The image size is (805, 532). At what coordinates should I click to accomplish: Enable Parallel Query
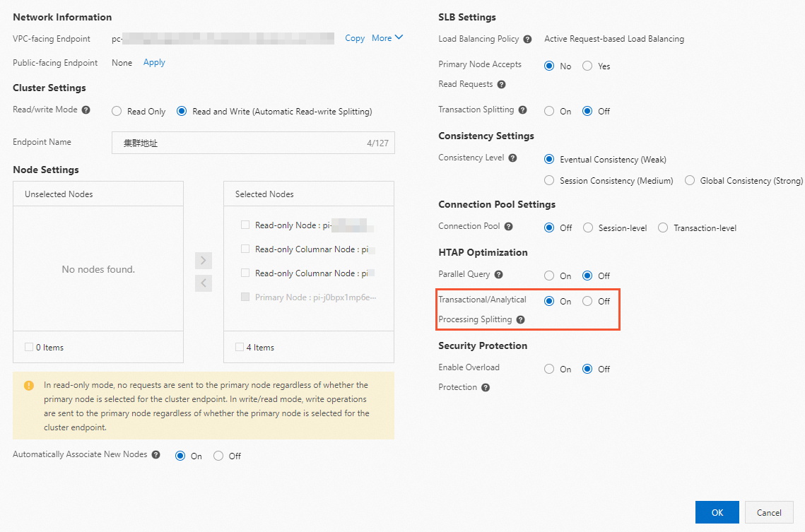click(549, 276)
